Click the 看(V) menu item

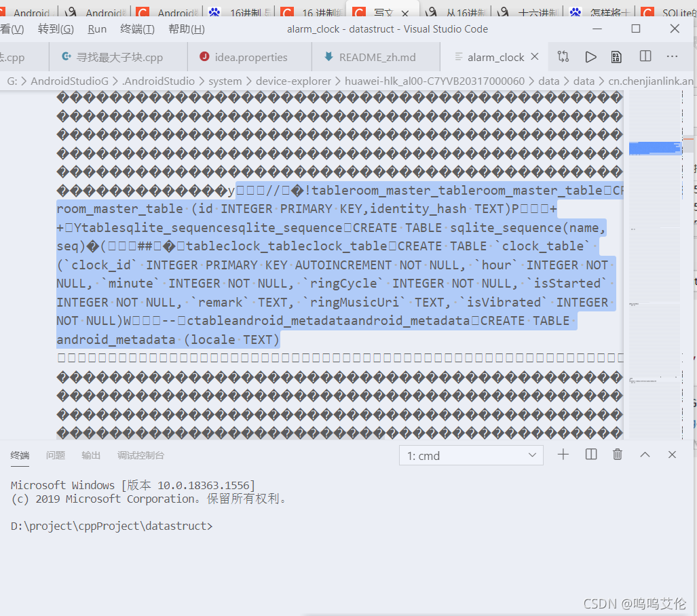12,29
